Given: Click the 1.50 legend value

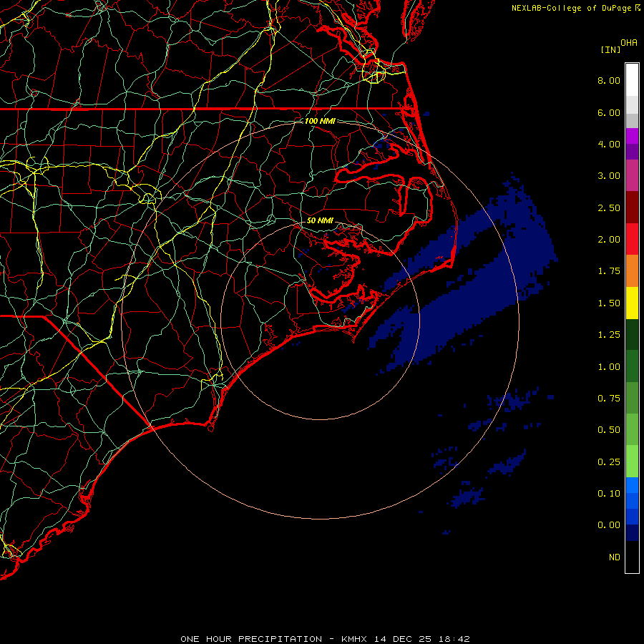Looking at the screenshot, I should pos(609,303).
